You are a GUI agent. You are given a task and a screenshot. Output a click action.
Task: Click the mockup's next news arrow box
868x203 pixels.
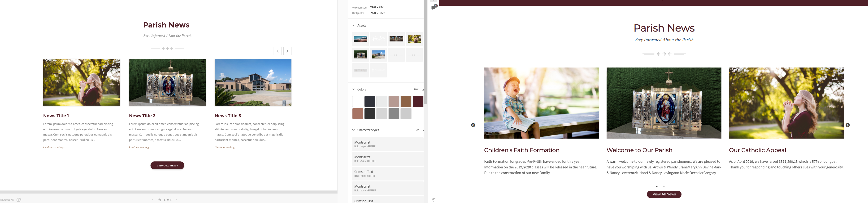[287, 51]
